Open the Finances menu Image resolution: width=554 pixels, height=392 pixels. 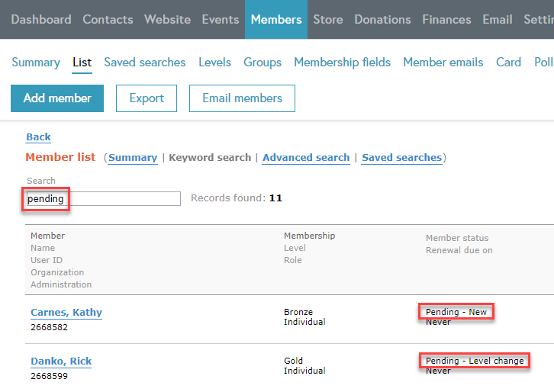pyautogui.click(x=447, y=19)
